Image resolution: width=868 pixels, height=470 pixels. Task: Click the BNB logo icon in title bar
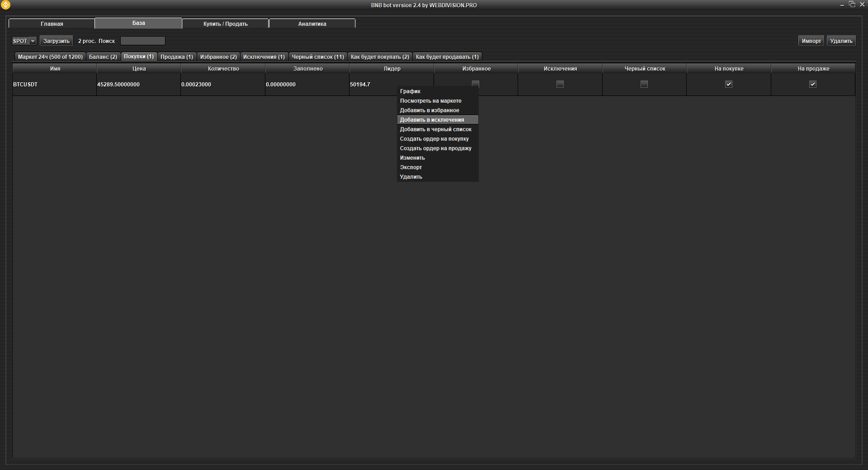[x=5, y=5]
